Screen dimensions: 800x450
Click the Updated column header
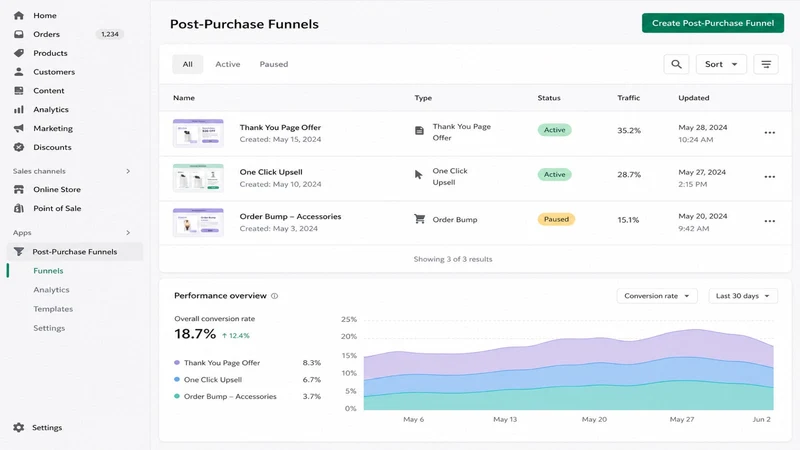point(693,98)
